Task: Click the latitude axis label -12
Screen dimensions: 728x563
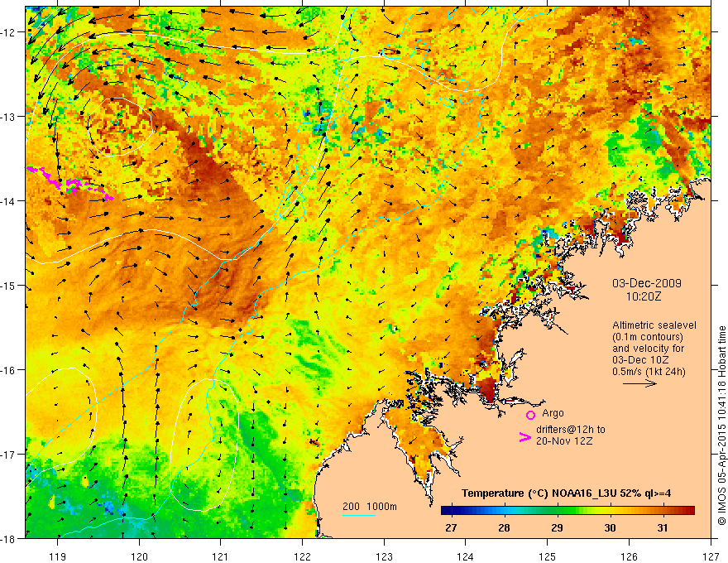Action: (8, 32)
